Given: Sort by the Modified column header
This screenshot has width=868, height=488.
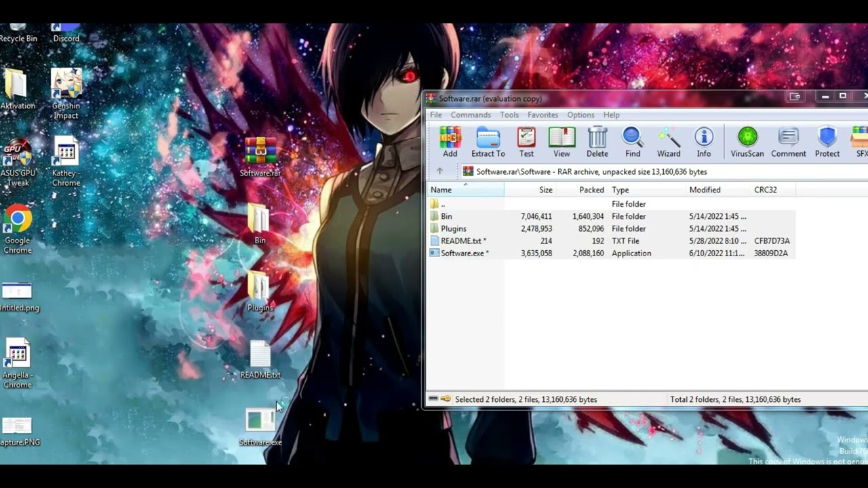Looking at the screenshot, I should click(717, 190).
